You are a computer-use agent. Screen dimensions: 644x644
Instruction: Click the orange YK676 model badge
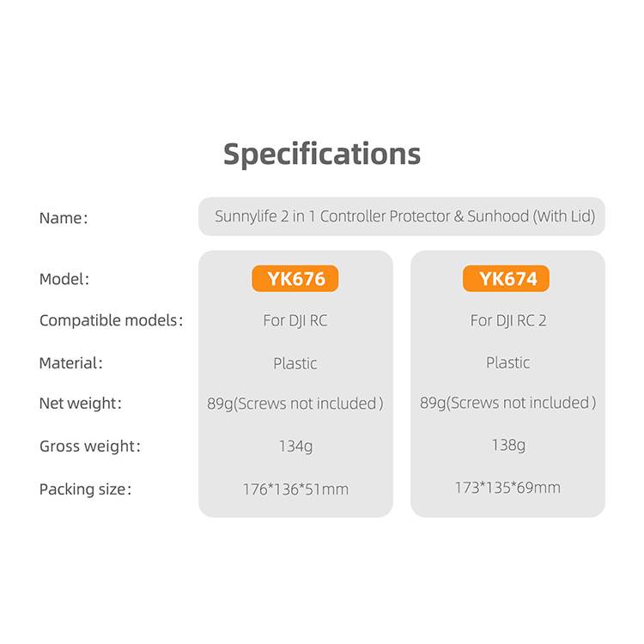[x=295, y=279]
